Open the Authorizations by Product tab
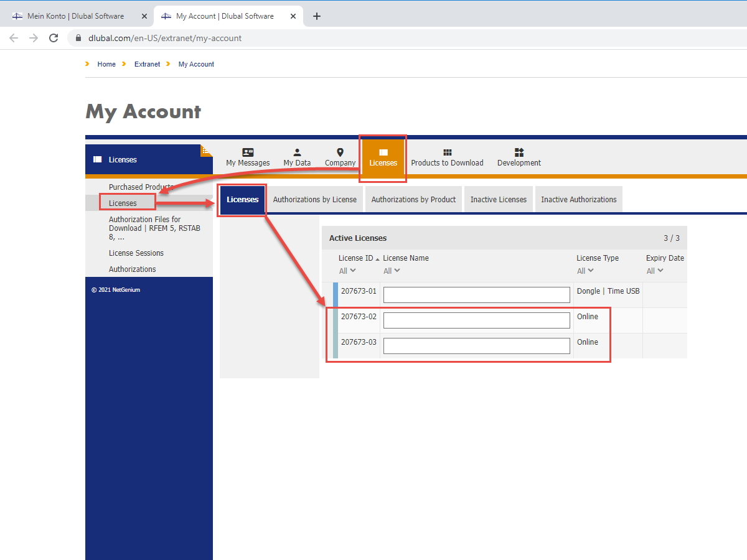This screenshot has height=560, width=747. point(413,198)
